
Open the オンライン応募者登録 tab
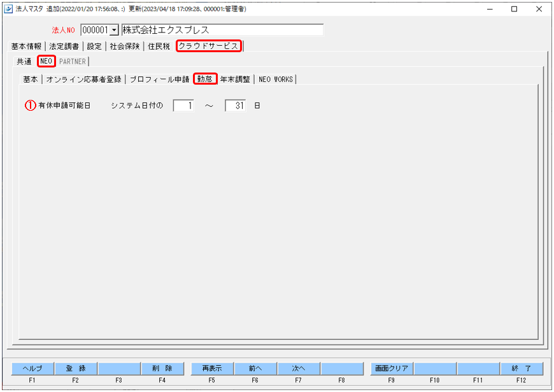pos(83,80)
